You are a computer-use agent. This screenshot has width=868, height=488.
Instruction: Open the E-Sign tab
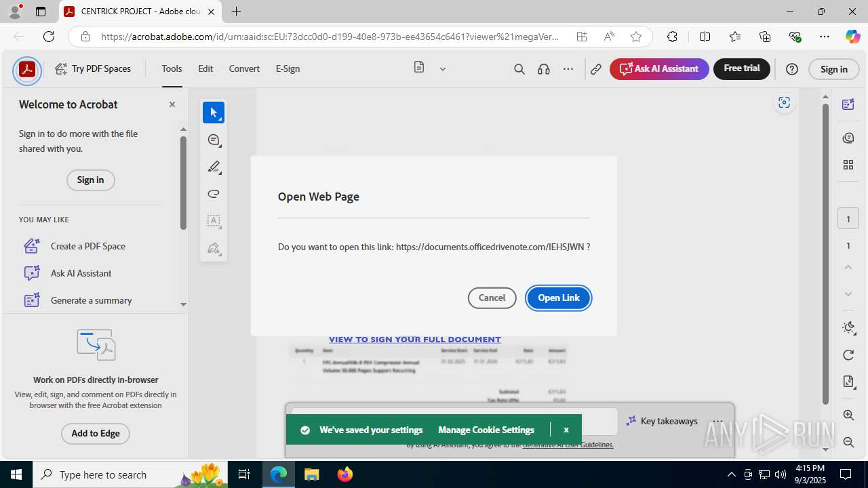pyautogui.click(x=288, y=68)
